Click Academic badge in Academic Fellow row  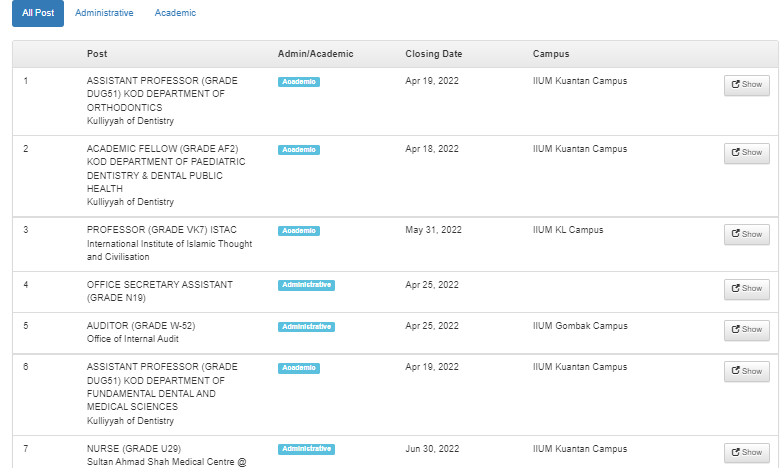299,150
